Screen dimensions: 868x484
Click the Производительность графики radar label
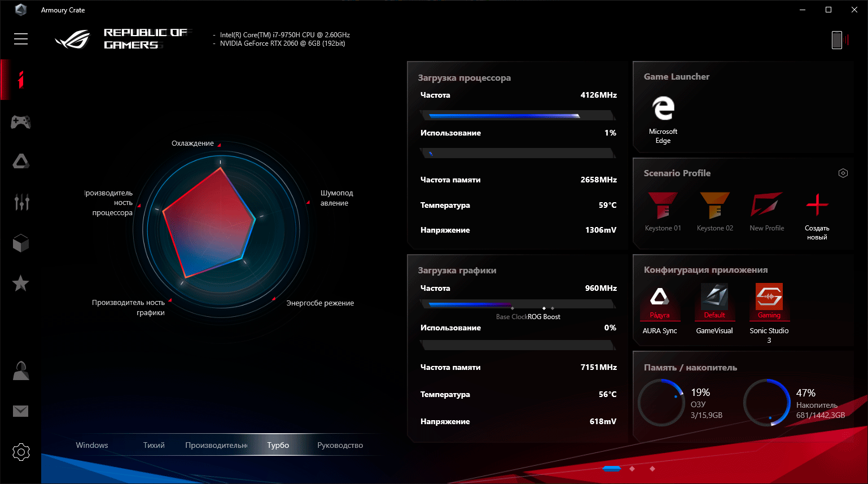pyautogui.click(x=129, y=308)
